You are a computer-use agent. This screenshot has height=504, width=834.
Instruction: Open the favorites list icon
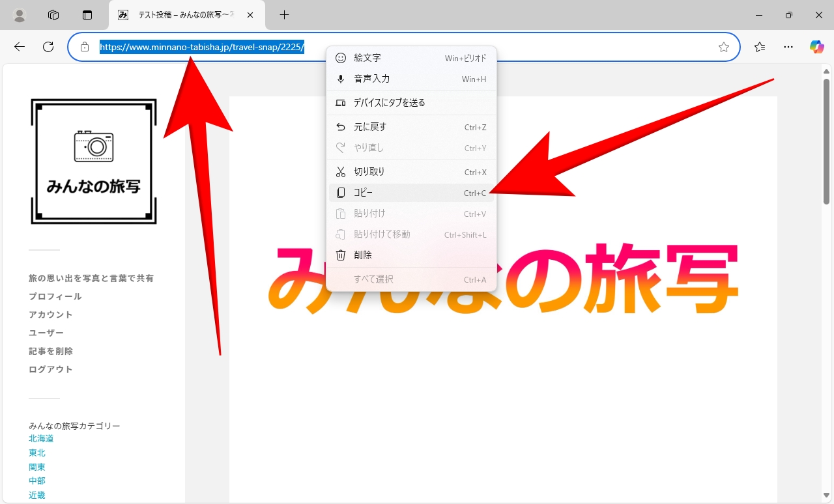[x=760, y=47]
